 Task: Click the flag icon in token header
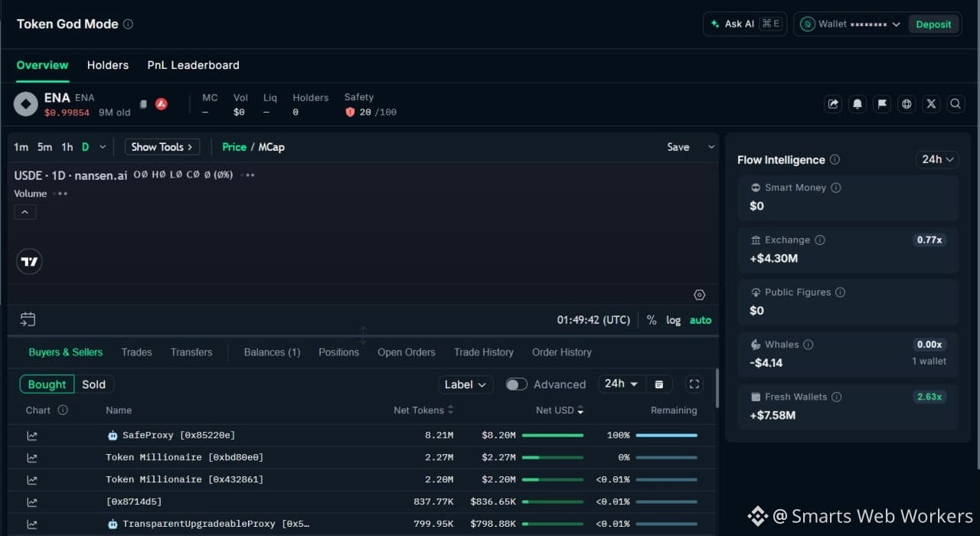point(882,104)
